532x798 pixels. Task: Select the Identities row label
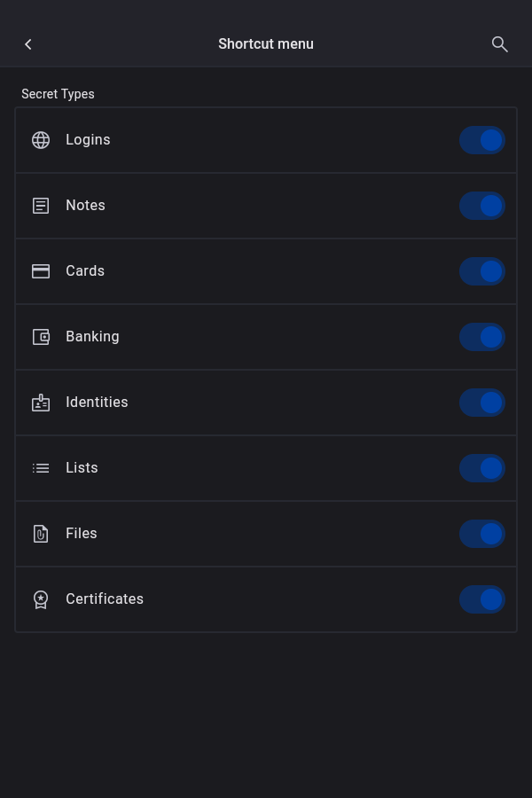pyautogui.click(x=97, y=403)
